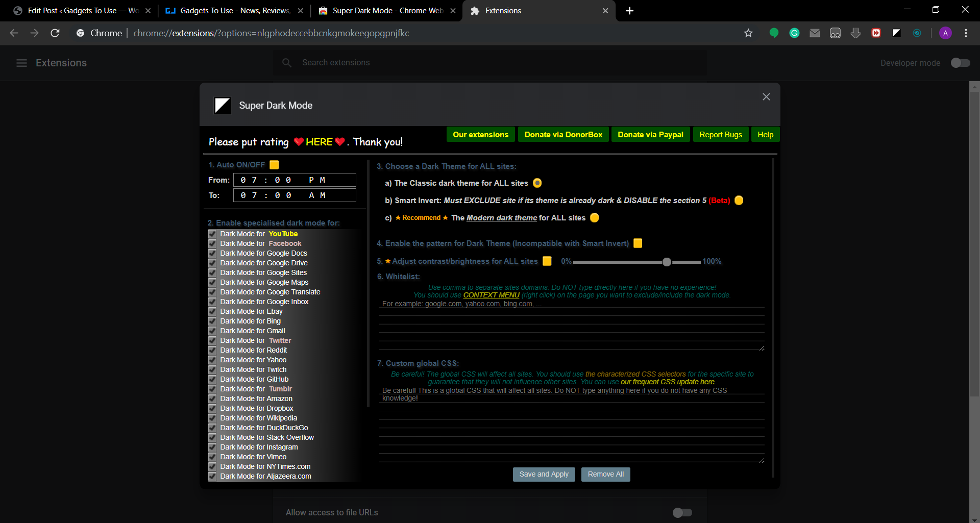Bookmark this page with the star icon
The image size is (980, 523).
tap(748, 33)
